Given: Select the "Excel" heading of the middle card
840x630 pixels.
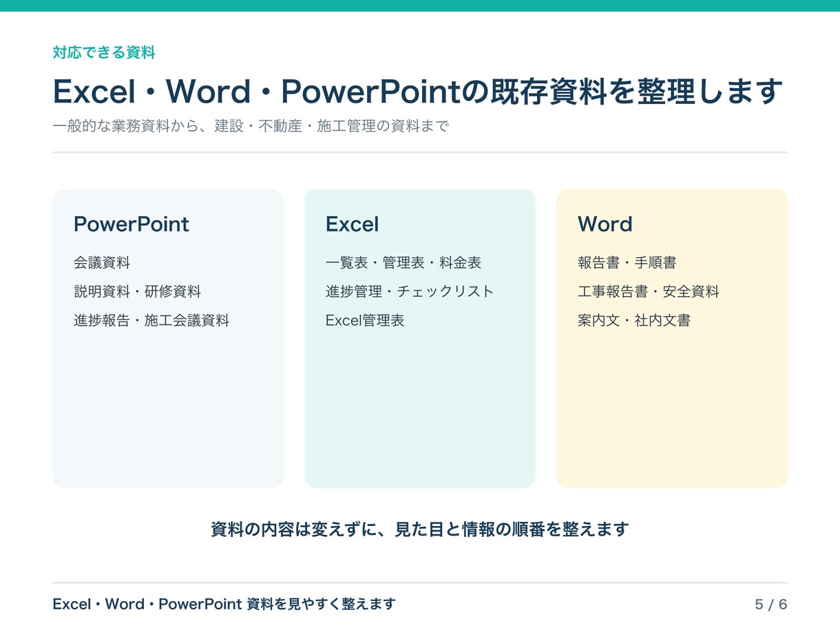Looking at the screenshot, I should point(352,224).
